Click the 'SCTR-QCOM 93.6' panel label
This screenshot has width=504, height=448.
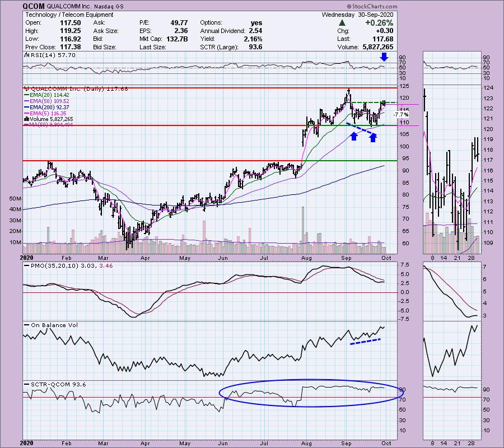[58, 384]
